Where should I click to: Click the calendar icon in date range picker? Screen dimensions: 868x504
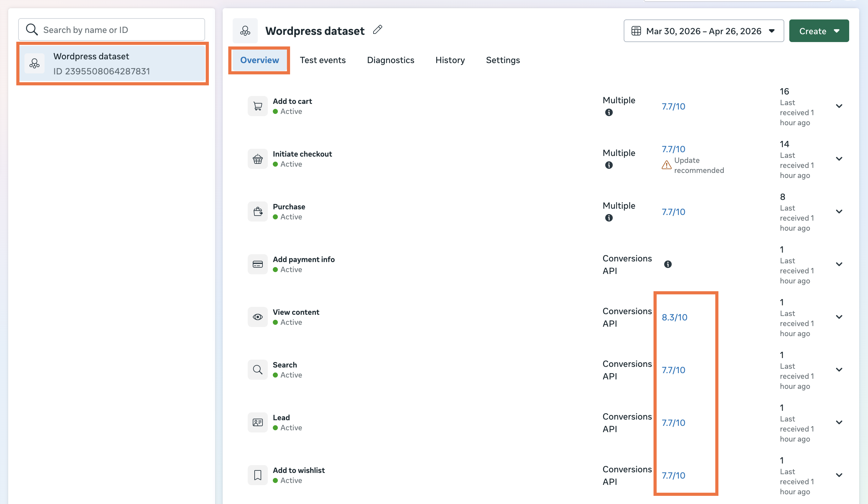click(636, 31)
